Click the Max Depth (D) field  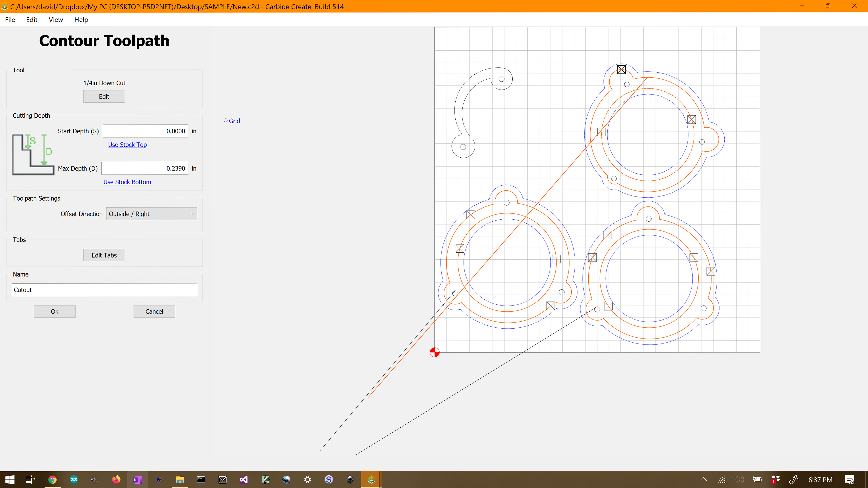(x=145, y=168)
